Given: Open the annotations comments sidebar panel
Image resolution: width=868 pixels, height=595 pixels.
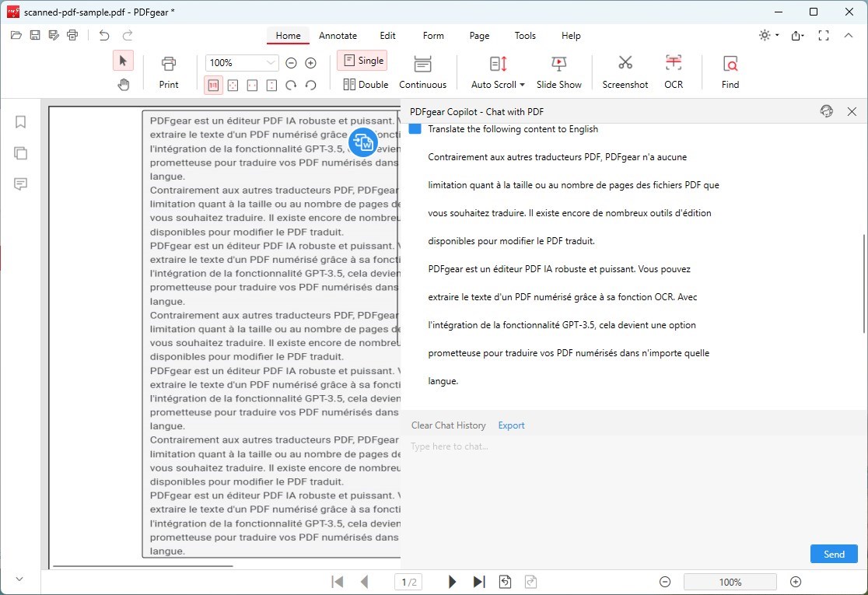Looking at the screenshot, I should (x=20, y=184).
